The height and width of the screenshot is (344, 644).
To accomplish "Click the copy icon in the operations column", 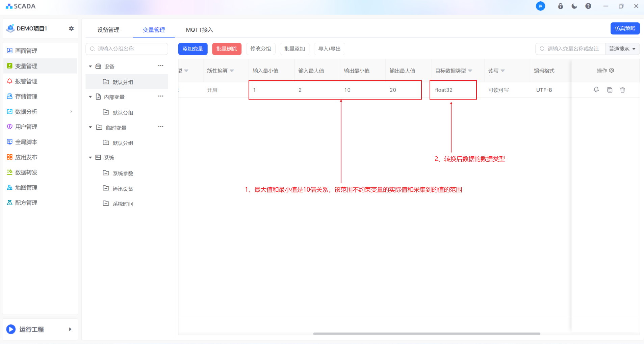I will 610,90.
